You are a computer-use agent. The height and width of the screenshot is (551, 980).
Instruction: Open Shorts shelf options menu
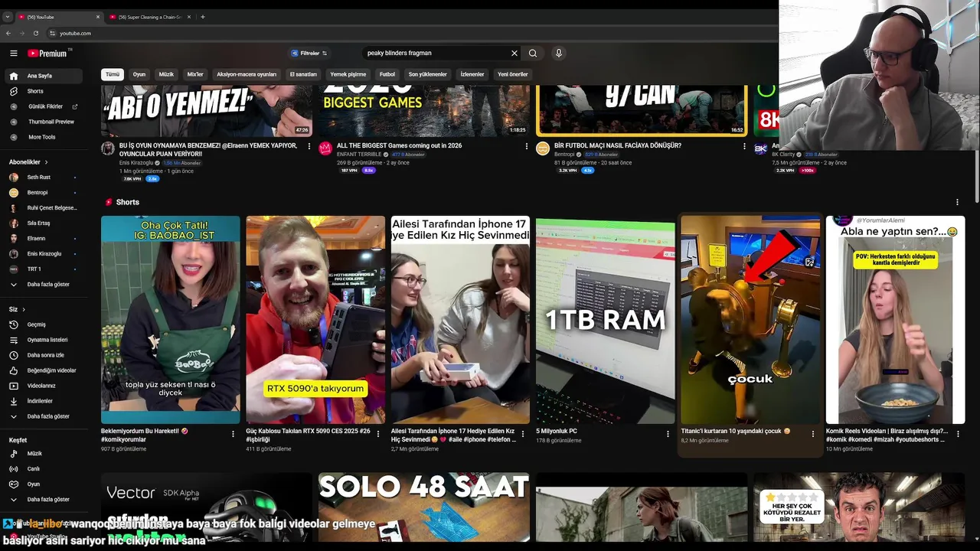click(957, 202)
